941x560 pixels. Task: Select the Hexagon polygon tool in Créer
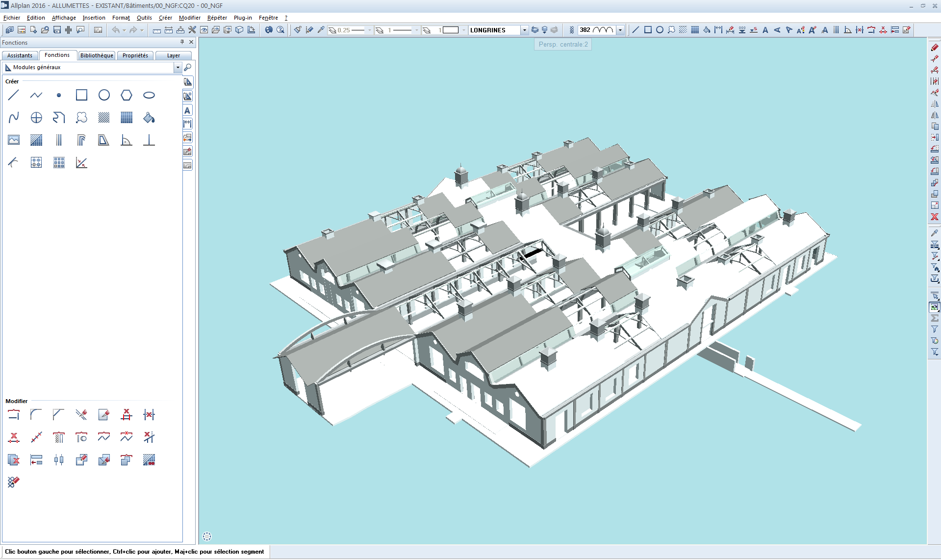(x=127, y=95)
